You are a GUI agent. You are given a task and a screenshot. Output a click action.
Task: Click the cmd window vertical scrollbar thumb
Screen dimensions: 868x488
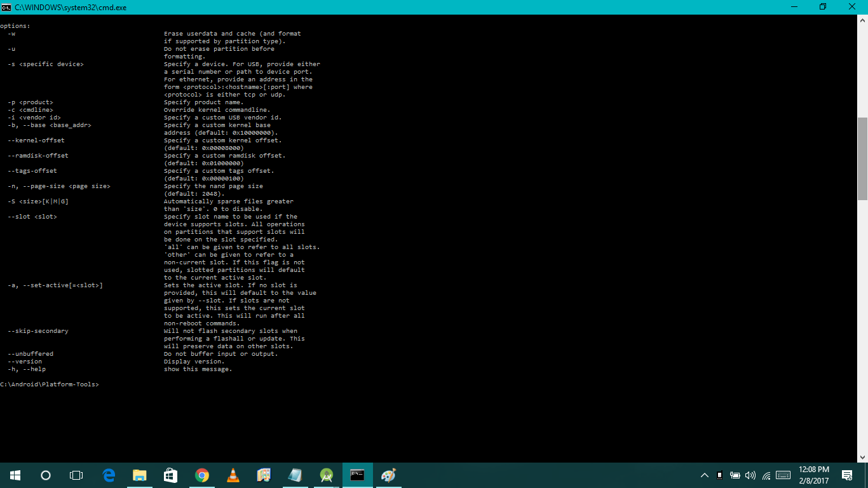pyautogui.click(x=862, y=159)
